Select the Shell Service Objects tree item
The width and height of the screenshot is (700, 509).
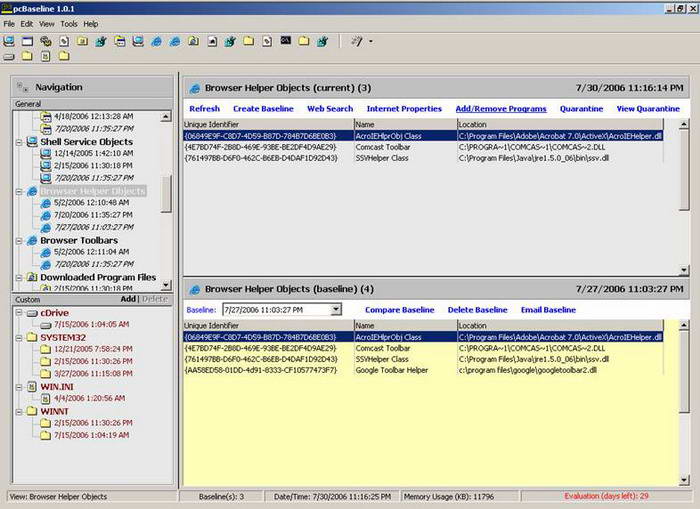pyautogui.click(x=86, y=142)
